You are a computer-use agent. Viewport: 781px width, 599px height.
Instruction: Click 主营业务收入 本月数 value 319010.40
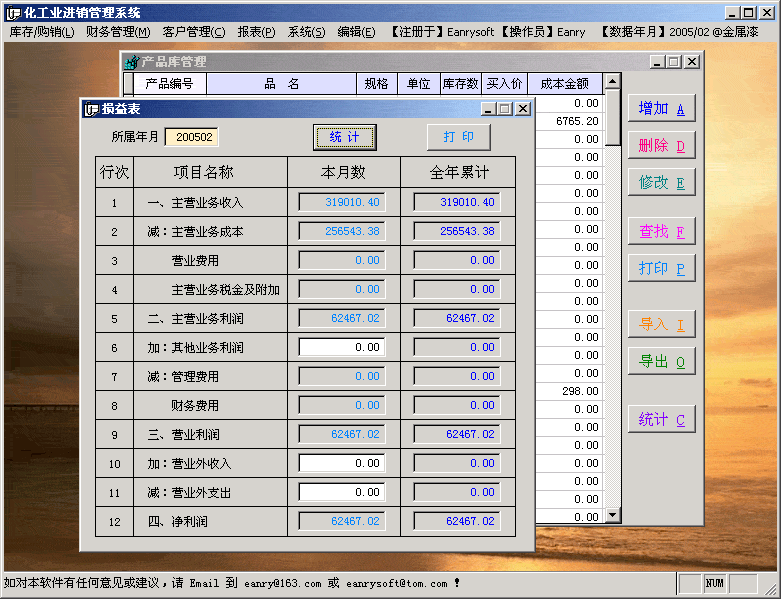pyautogui.click(x=342, y=202)
